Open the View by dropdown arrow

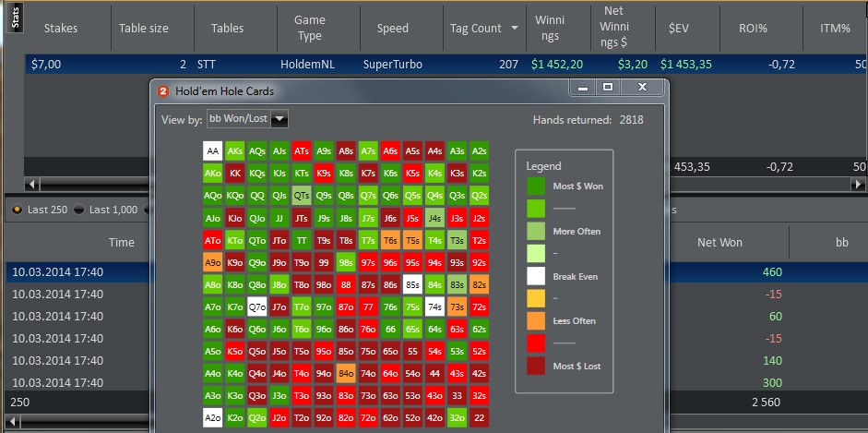tap(279, 118)
